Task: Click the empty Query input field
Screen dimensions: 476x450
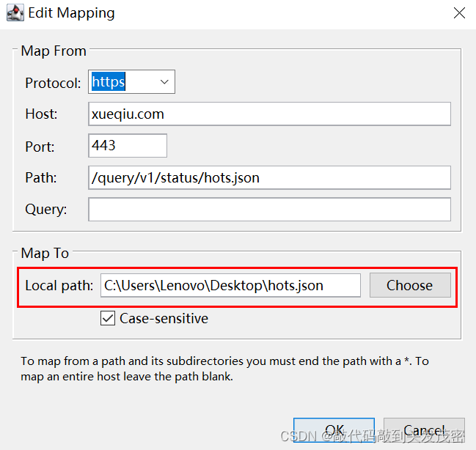Action: [x=270, y=210]
